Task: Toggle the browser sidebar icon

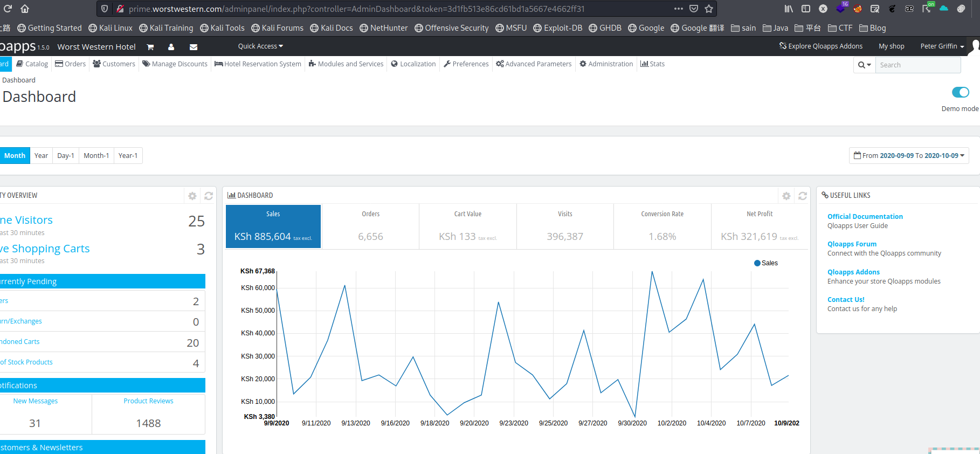Action: click(x=806, y=9)
